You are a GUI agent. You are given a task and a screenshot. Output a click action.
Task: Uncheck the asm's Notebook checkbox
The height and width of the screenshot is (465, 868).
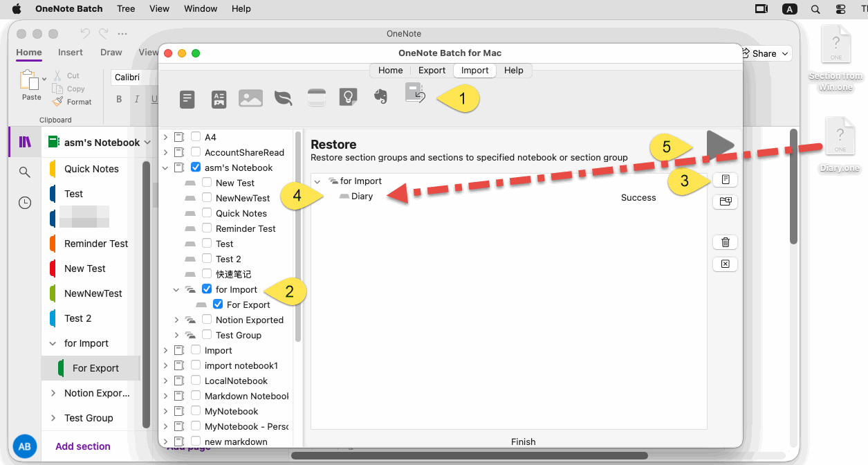click(x=196, y=167)
